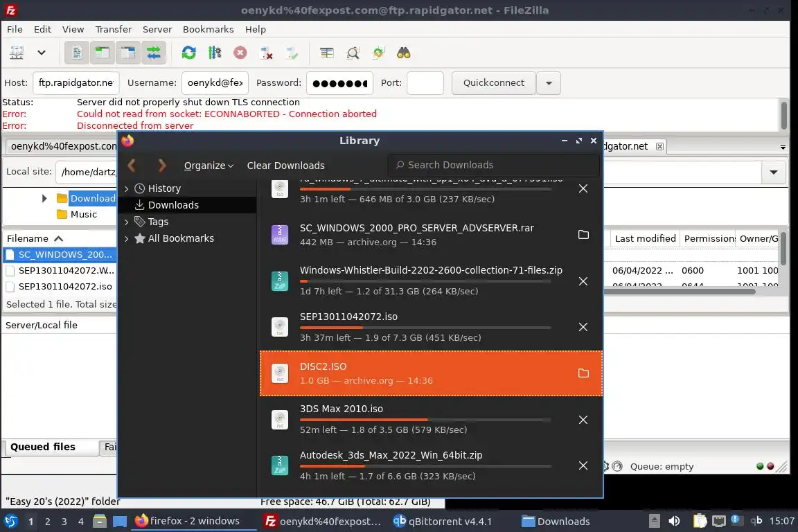Click 3DS Max 2010.iso progress bar
Viewport: 798px width, 532px height.
tap(425, 420)
